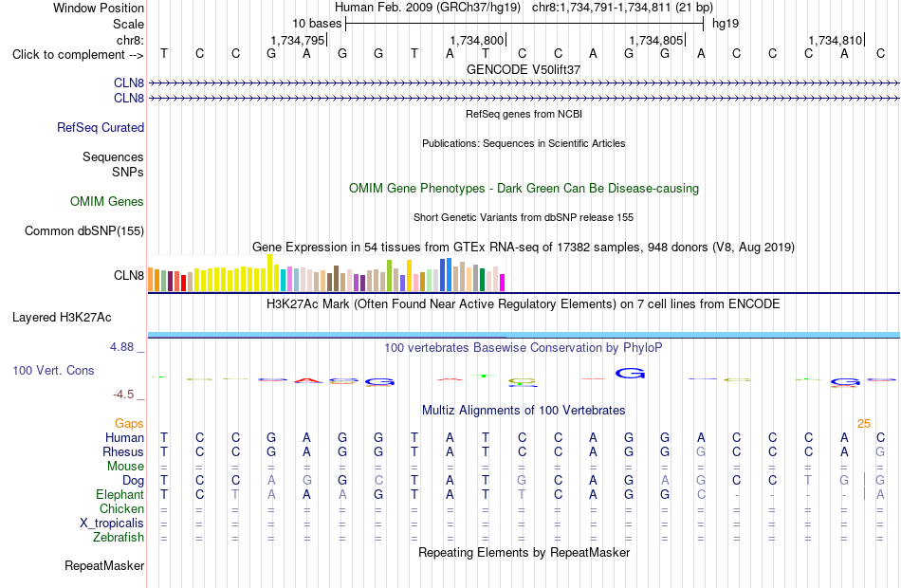901x588 pixels.
Task: Select the Dog alignment row label
Action: pyautogui.click(x=134, y=481)
